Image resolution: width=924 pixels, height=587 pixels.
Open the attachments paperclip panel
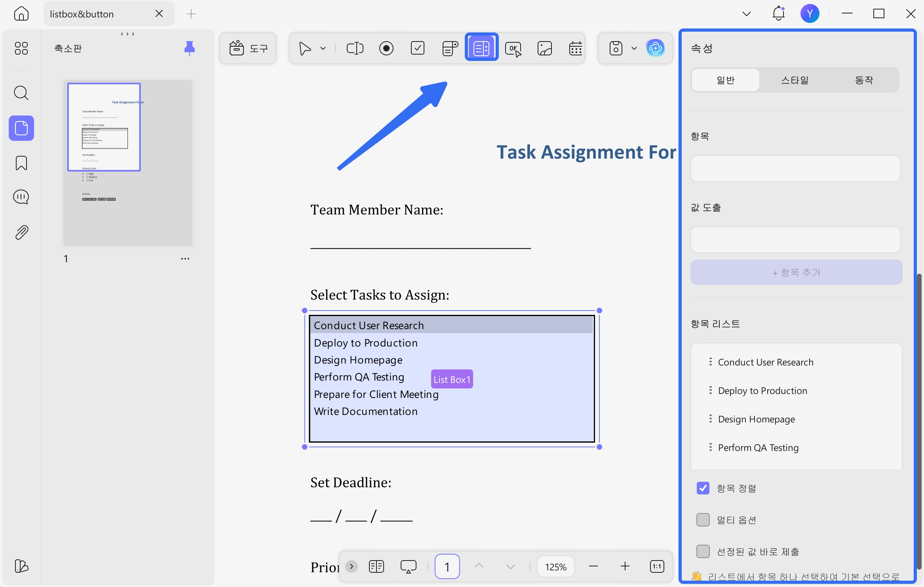pos(21,232)
